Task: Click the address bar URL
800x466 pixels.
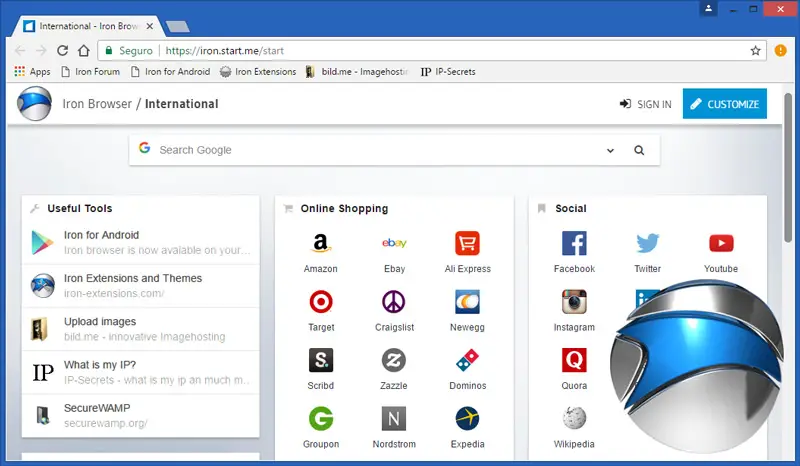Action: pyautogui.click(x=224, y=51)
